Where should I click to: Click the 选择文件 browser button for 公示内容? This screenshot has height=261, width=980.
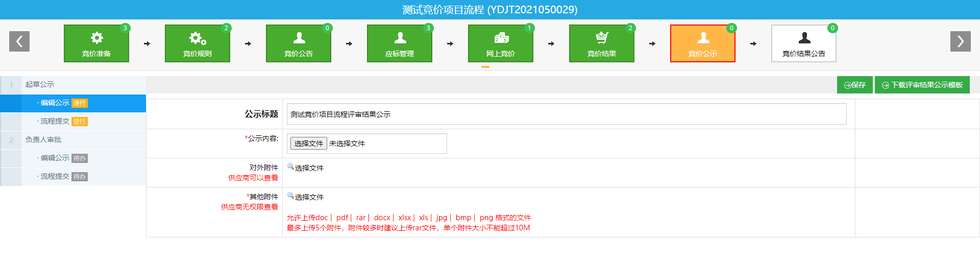(x=309, y=144)
